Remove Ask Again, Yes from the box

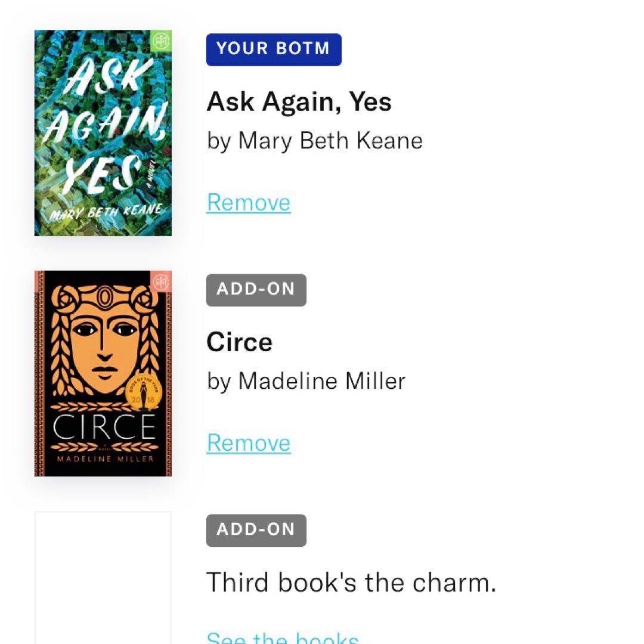tap(249, 203)
